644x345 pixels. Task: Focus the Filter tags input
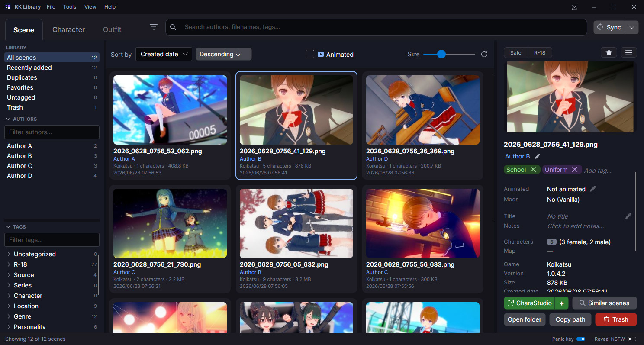tap(52, 240)
